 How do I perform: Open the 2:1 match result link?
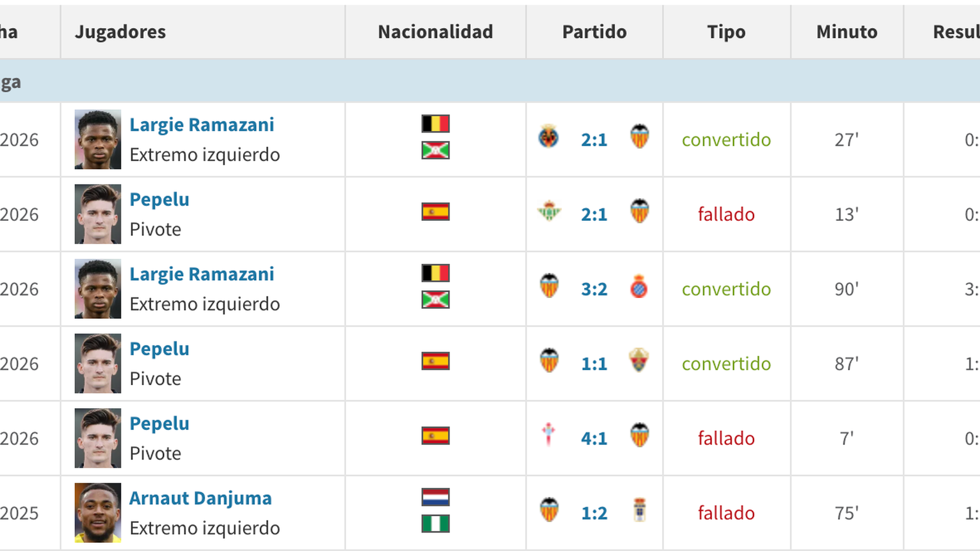point(594,140)
